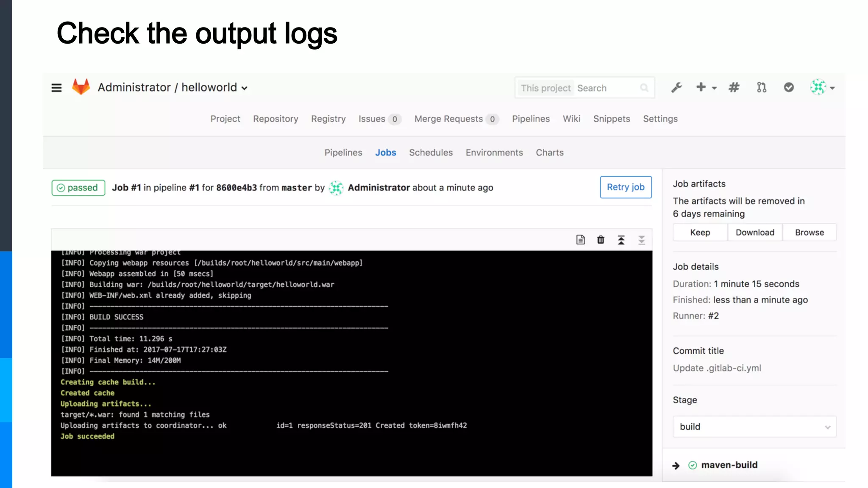Click Administrator avatar in job header
This screenshot has height=488, width=868.
tap(336, 188)
